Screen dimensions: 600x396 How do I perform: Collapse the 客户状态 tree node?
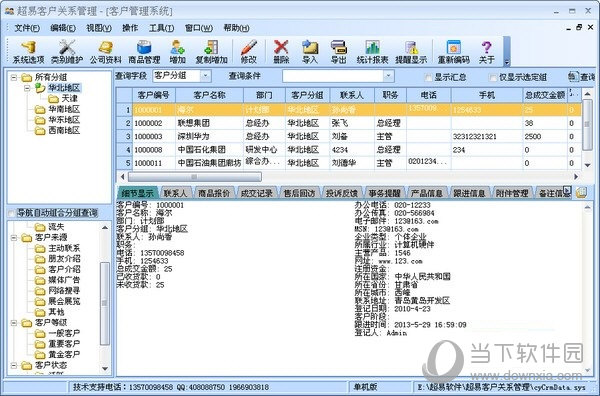point(14,366)
